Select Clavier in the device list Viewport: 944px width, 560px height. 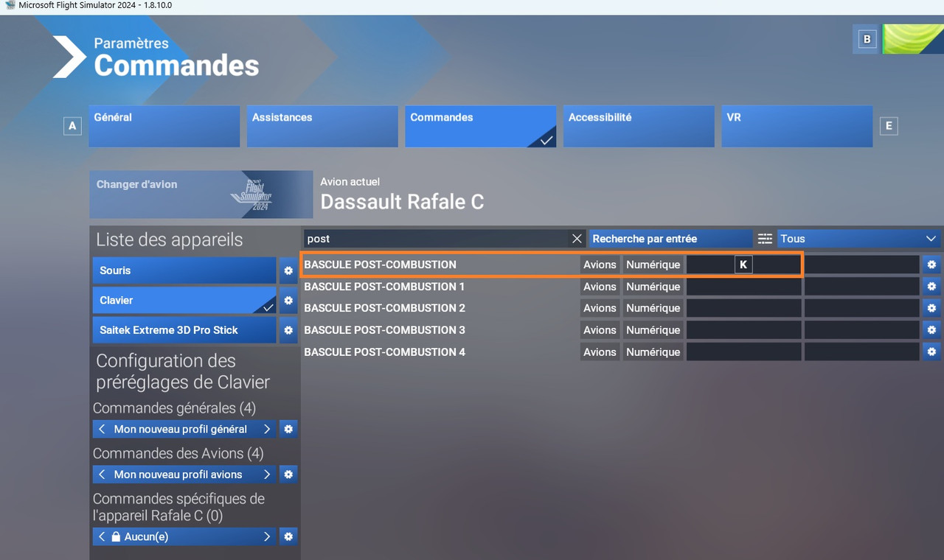tap(184, 301)
